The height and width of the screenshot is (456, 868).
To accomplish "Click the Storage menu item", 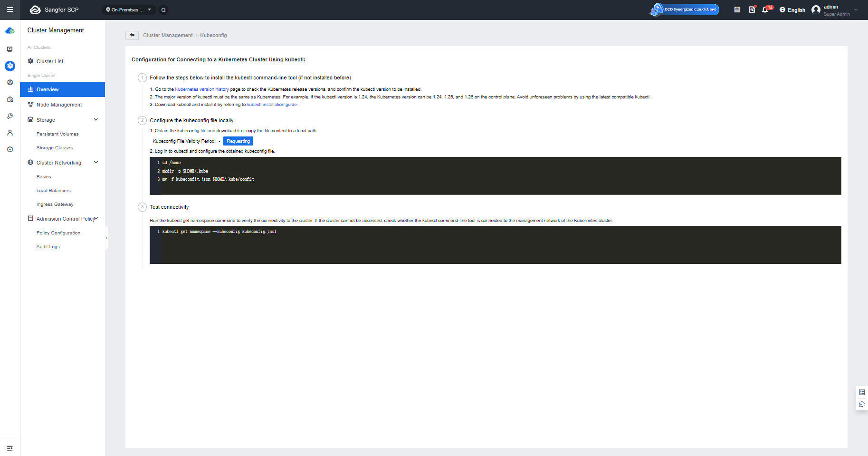I will (x=46, y=120).
